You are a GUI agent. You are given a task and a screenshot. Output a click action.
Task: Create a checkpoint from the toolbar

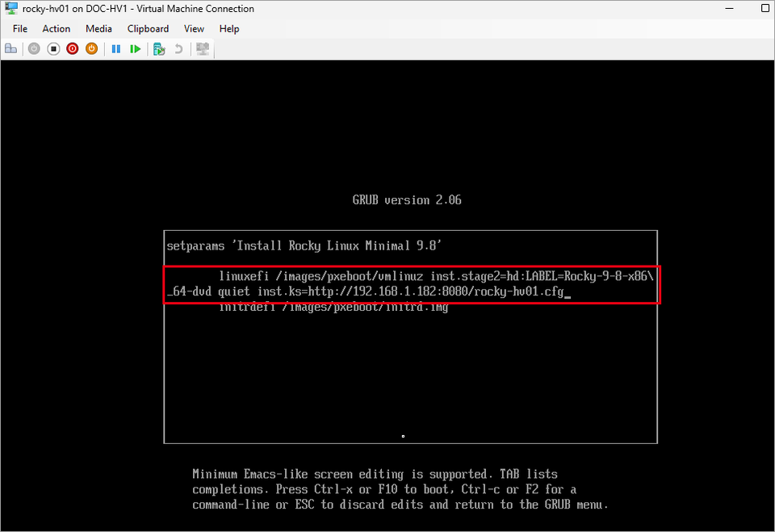[x=159, y=48]
